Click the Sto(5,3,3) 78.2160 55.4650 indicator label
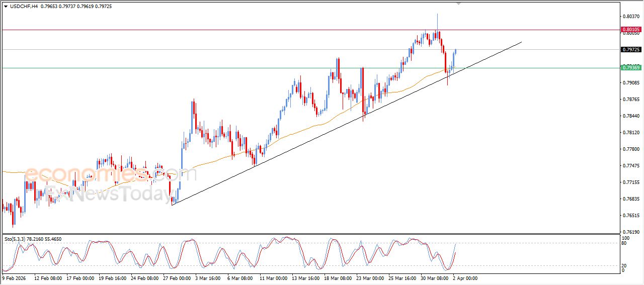The height and width of the screenshot is (285, 644). click(33, 239)
